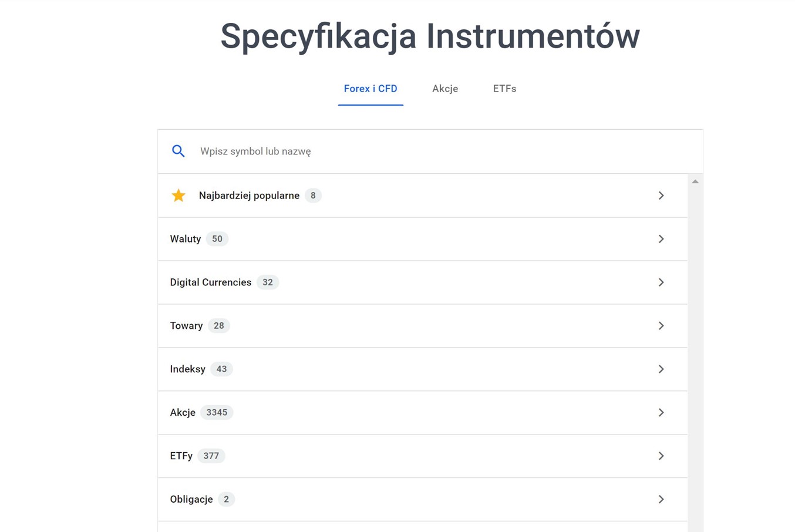795x532 pixels.
Task: Expand the Akcje category chevron
Action: 661,413
